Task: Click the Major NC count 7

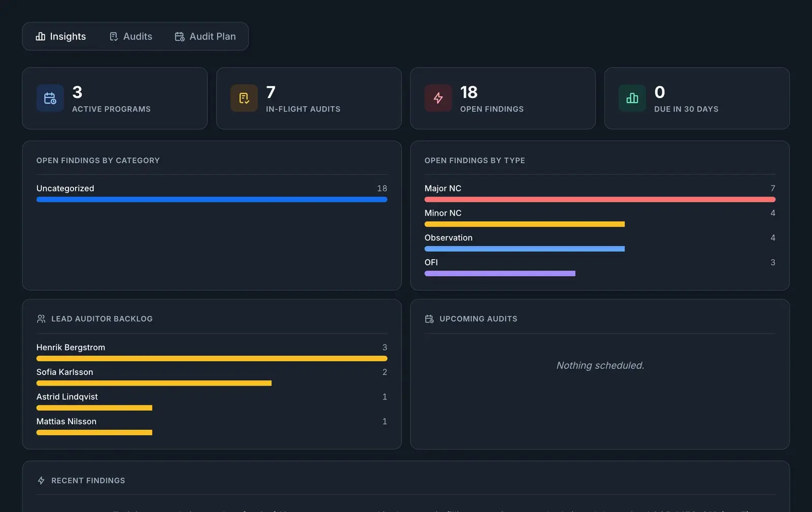Action: point(773,188)
